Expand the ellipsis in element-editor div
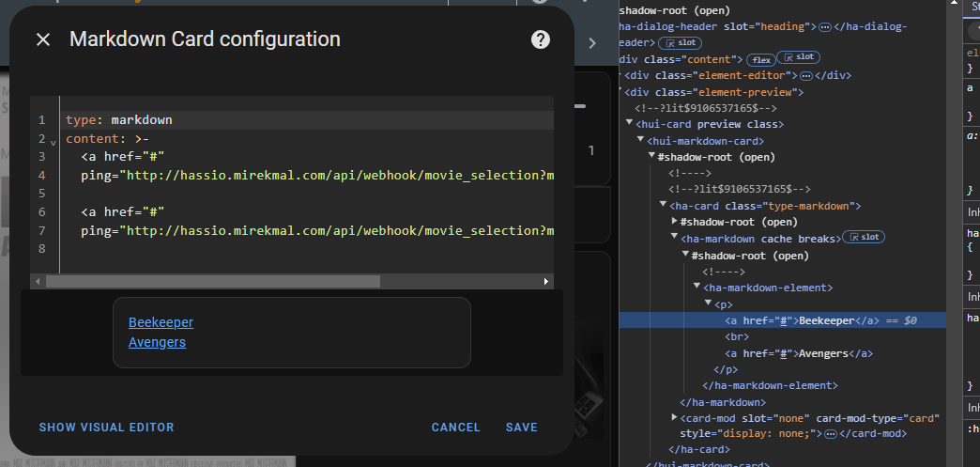 click(805, 75)
